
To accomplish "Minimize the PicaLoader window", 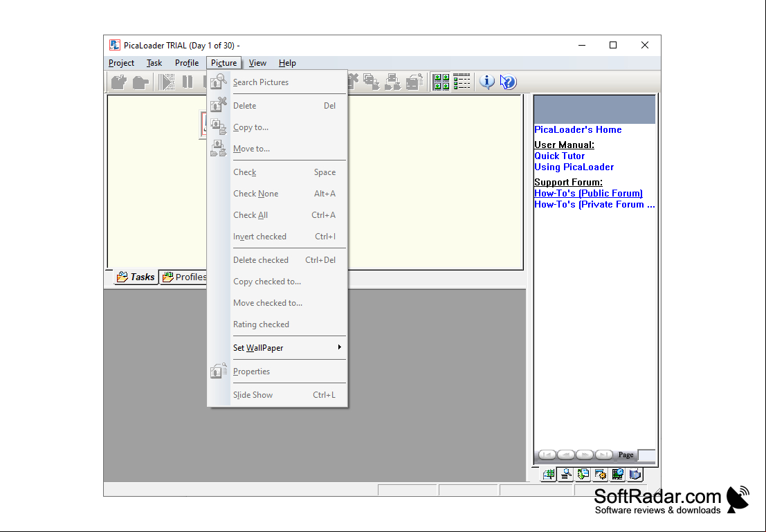I will click(582, 46).
